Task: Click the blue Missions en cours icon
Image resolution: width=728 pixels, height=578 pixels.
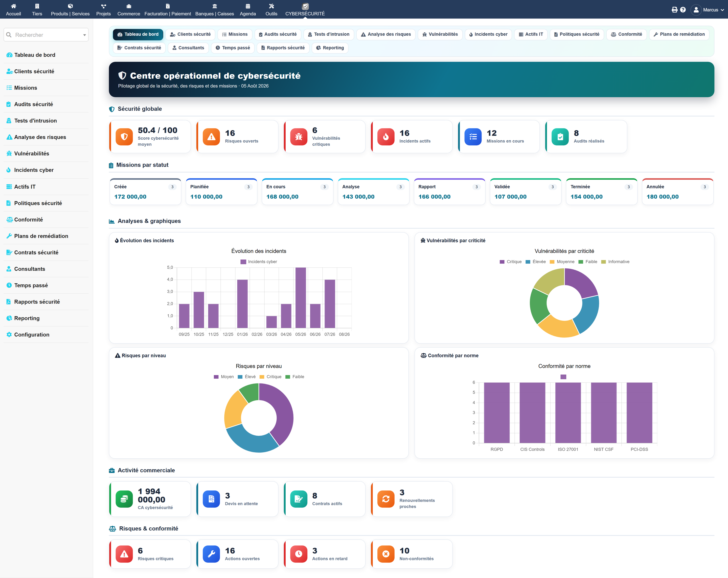Action: pos(473,137)
